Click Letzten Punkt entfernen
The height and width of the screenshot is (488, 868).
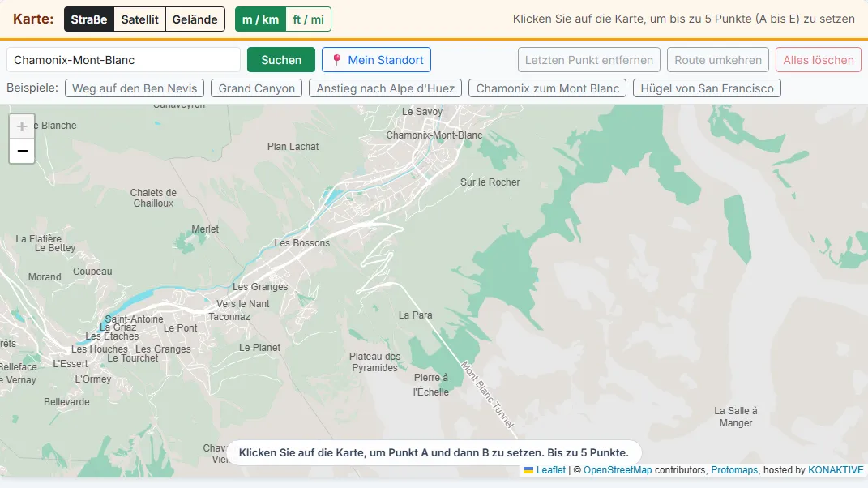pos(589,60)
